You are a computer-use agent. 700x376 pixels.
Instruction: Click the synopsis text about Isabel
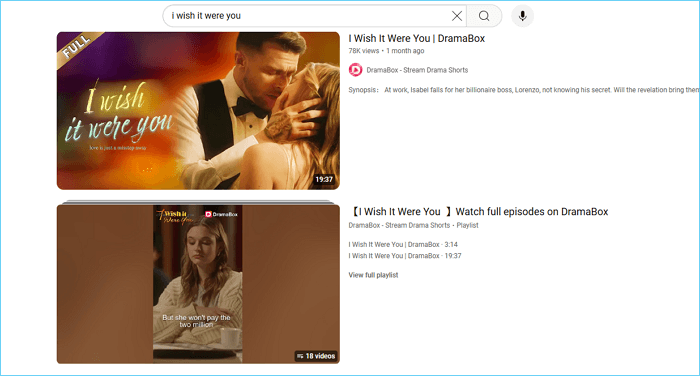point(524,90)
